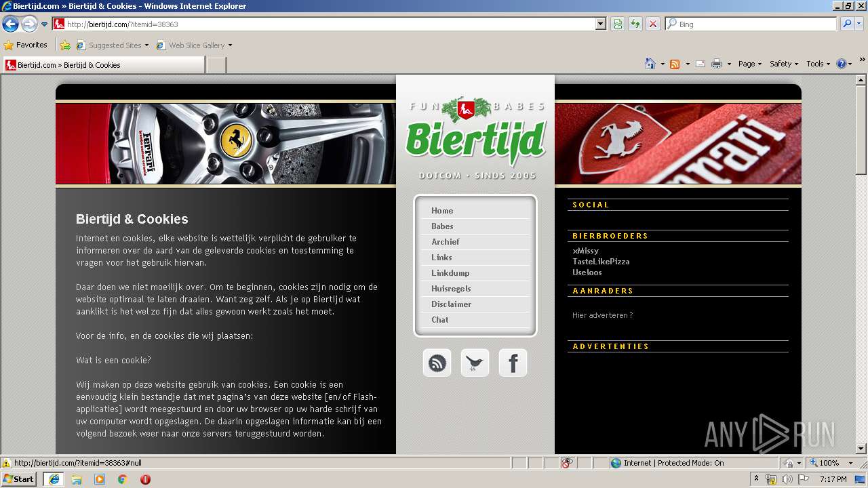Open Internet Explorer taskbar icon
This screenshot has height=488, width=868.
coord(54,479)
